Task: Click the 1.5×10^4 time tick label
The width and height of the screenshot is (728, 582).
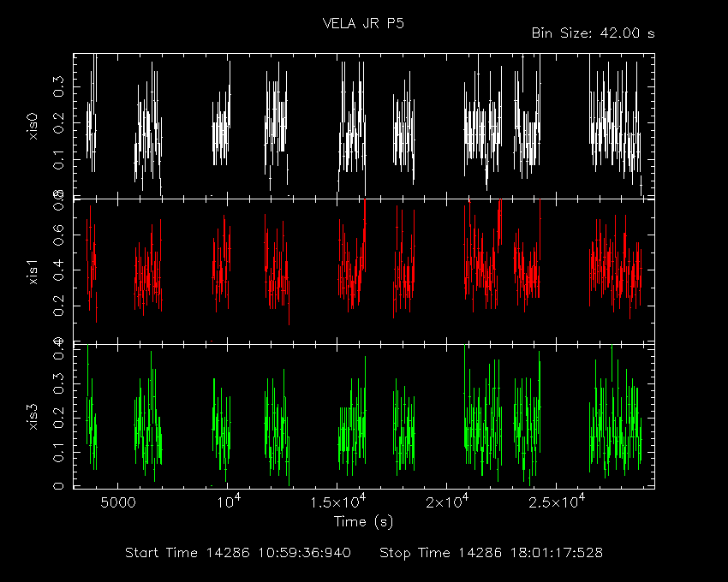Action: (338, 502)
